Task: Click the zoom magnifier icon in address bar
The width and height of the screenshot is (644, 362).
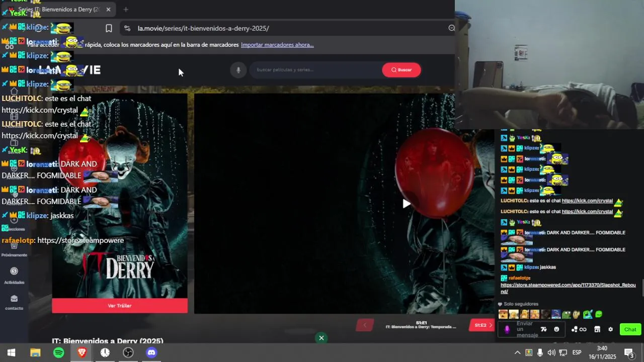Action: point(451,28)
